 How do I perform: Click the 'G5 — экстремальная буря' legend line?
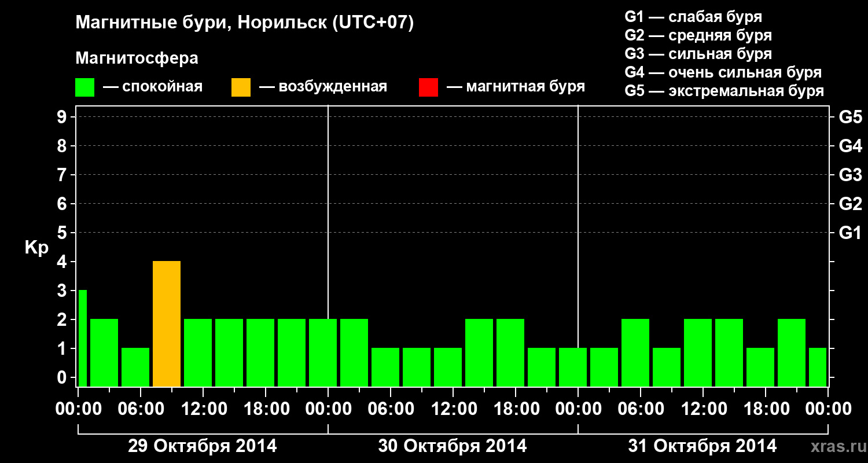pos(724,91)
